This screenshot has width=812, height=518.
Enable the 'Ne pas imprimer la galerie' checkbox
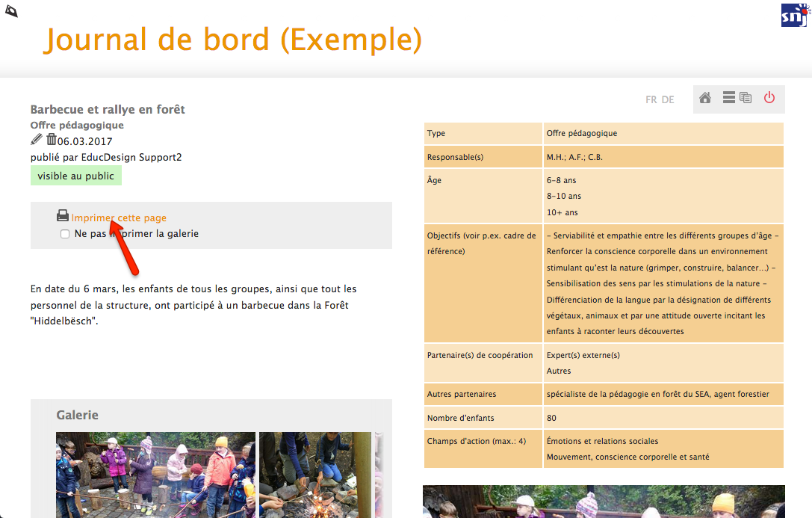(x=65, y=234)
